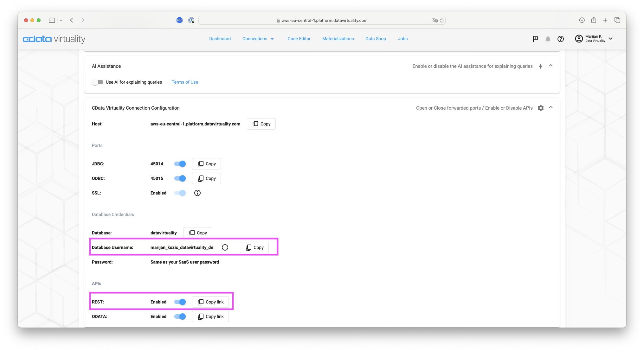Screen dimensions: 644x351
Task: Copy the Host address
Action: pos(261,124)
